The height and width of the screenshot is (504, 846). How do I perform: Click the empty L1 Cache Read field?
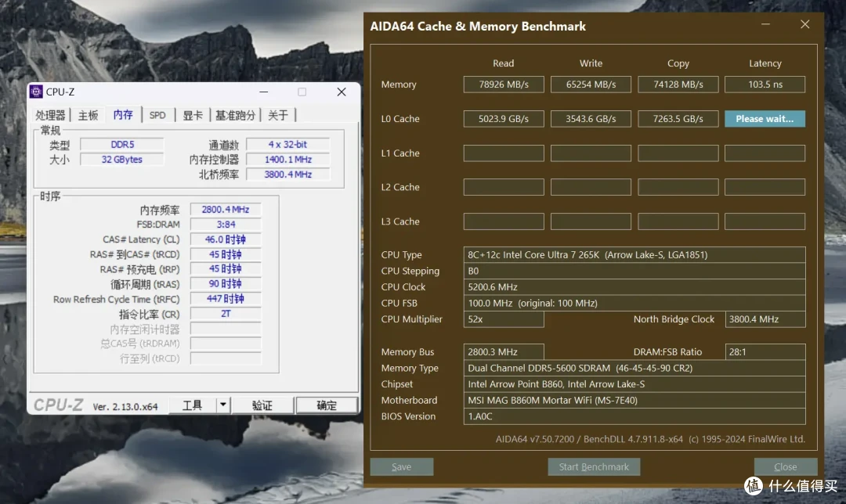pyautogui.click(x=504, y=153)
